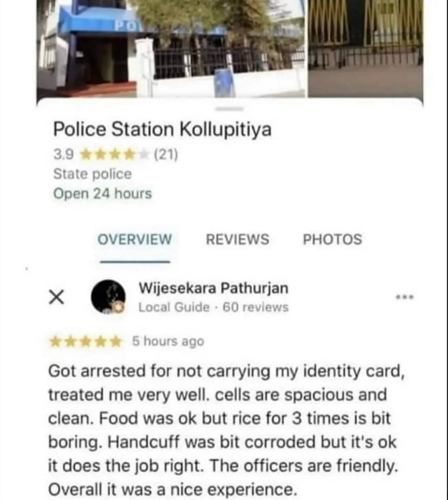
Task: Tap the sheet drag handle bar
Action: [229, 109]
